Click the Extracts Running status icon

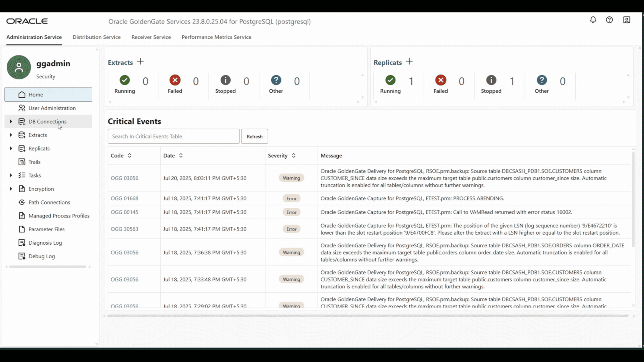(125, 80)
